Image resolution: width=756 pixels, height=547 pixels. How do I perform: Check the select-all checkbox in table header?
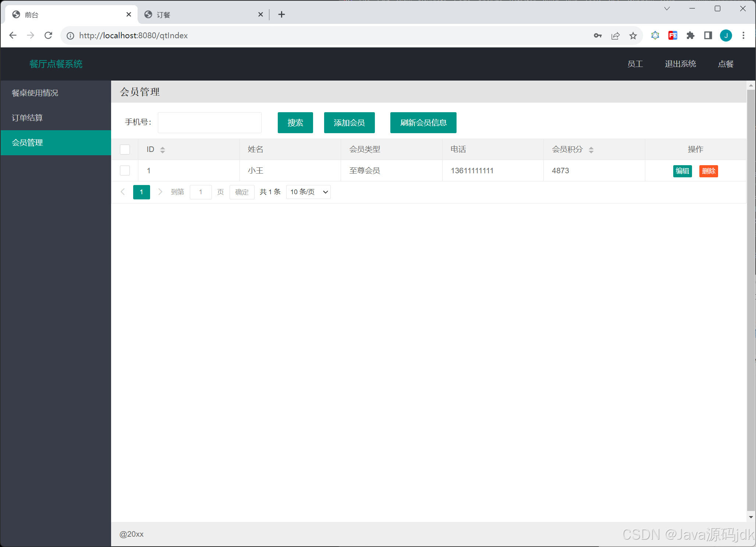125,149
